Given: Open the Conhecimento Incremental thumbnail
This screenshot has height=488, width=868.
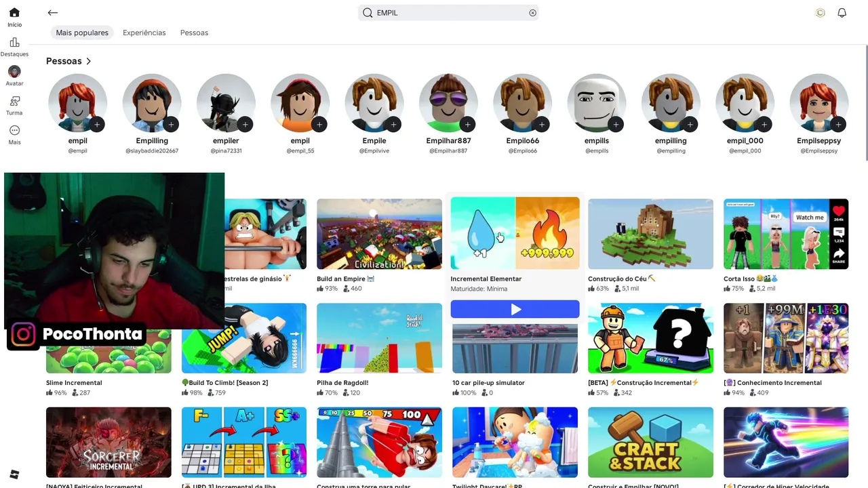Looking at the screenshot, I should tap(786, 338).
